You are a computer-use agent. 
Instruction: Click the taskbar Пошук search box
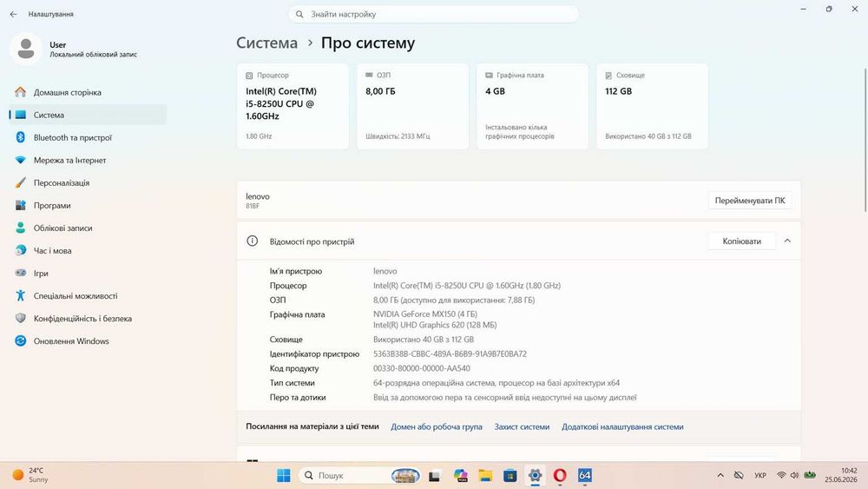click(x=361, y=475)
